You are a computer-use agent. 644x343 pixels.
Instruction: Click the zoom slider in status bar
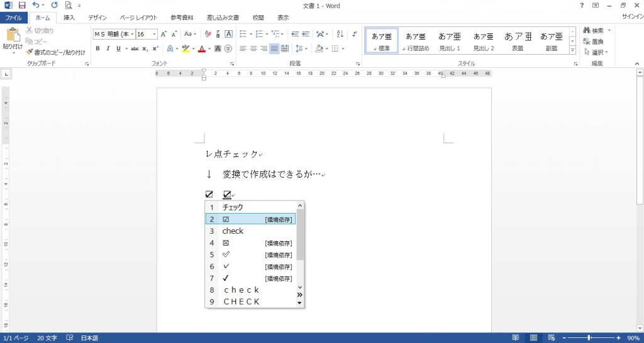(x=590, y=338)
